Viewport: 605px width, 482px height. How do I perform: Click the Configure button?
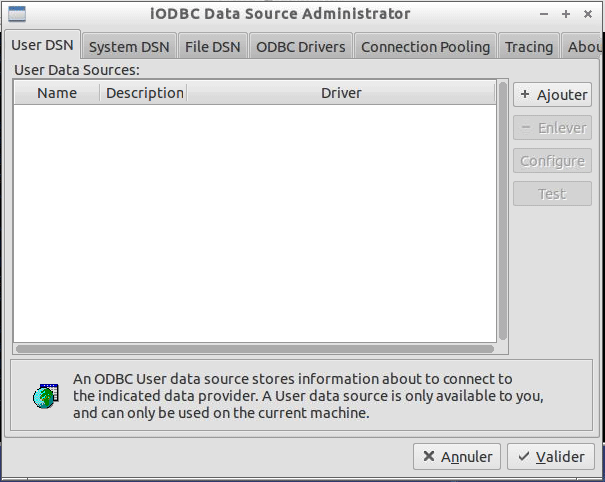pos(552,161)
